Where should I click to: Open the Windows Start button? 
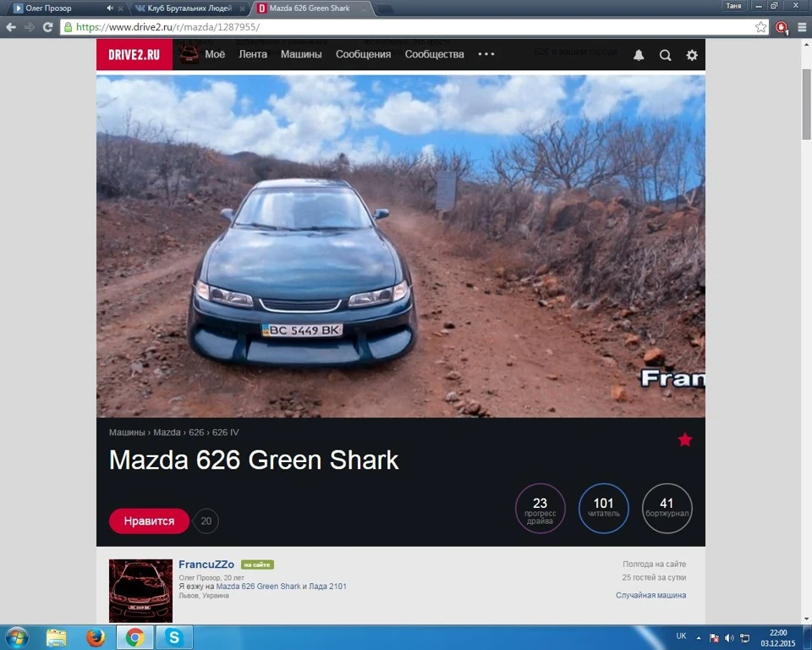[16, 637]
